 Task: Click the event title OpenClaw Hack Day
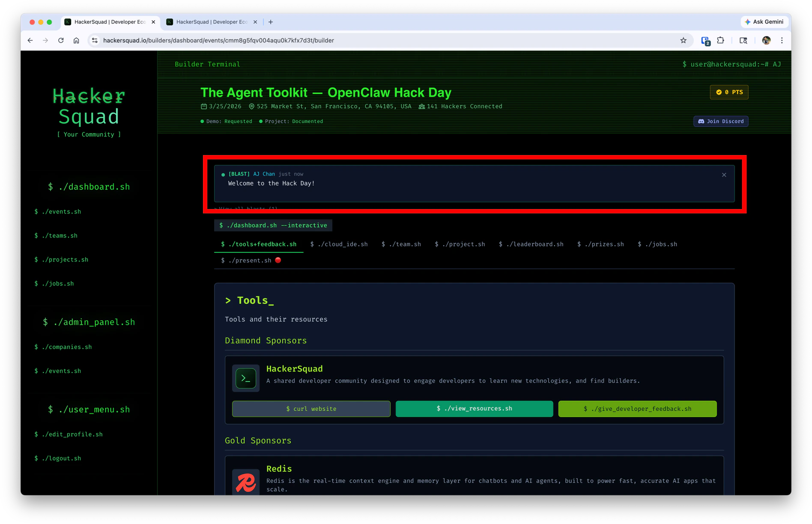click(326, 93)
